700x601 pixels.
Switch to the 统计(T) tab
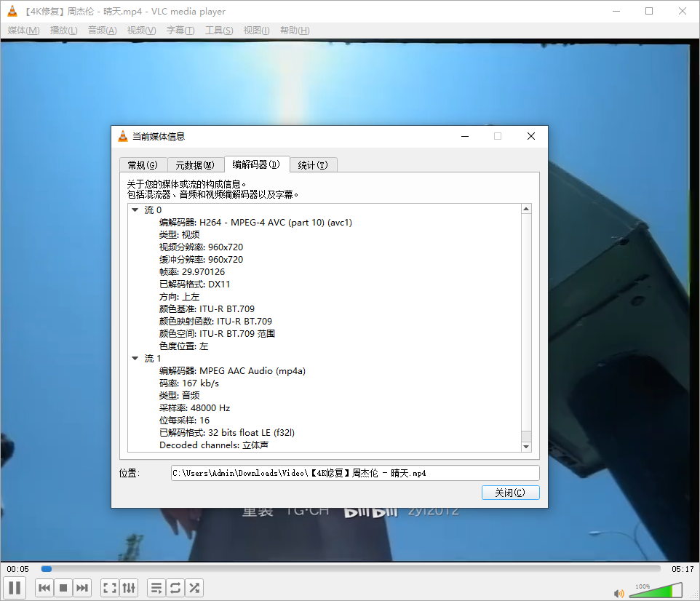pos(313,165)
